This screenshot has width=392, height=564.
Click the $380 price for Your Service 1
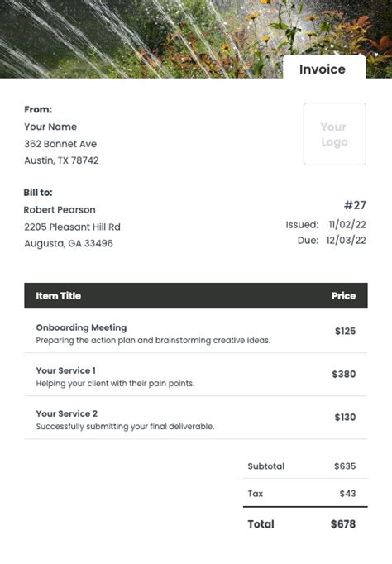click(x=344, y=374)
